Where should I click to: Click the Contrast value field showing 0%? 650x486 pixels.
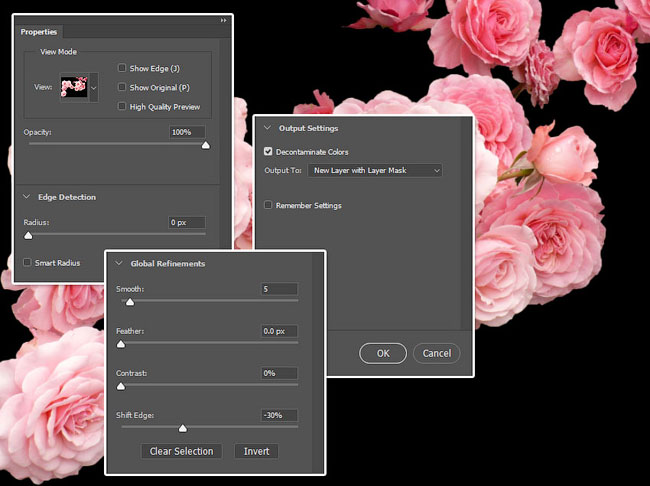click(279, 373)
